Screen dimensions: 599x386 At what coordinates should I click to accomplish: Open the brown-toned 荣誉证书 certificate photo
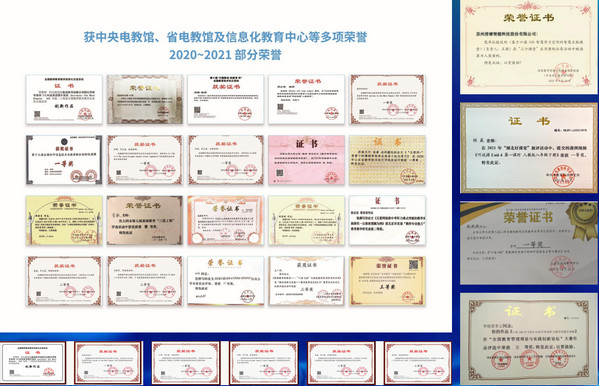coord(145,221)
